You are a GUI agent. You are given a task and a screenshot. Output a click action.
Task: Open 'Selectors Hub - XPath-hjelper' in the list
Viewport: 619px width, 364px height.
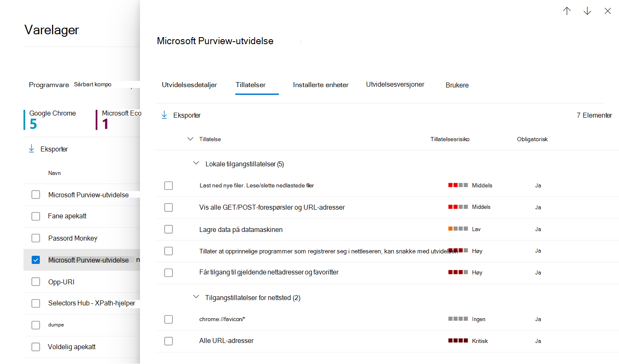coord(92,303)
